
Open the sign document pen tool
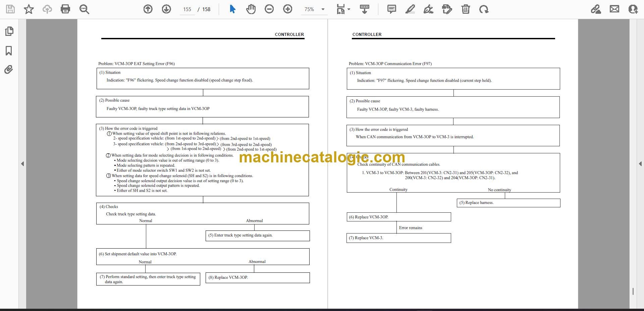(x=428, y=9)
